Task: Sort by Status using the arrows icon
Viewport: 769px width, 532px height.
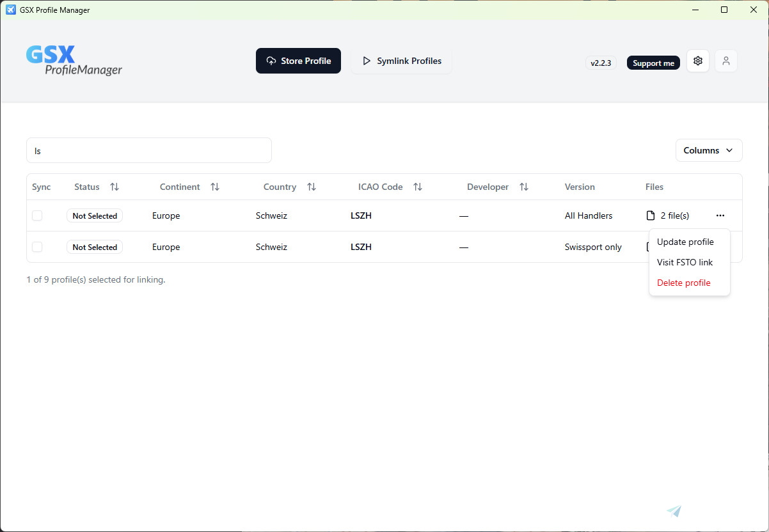Action: [x=115, y=187]
